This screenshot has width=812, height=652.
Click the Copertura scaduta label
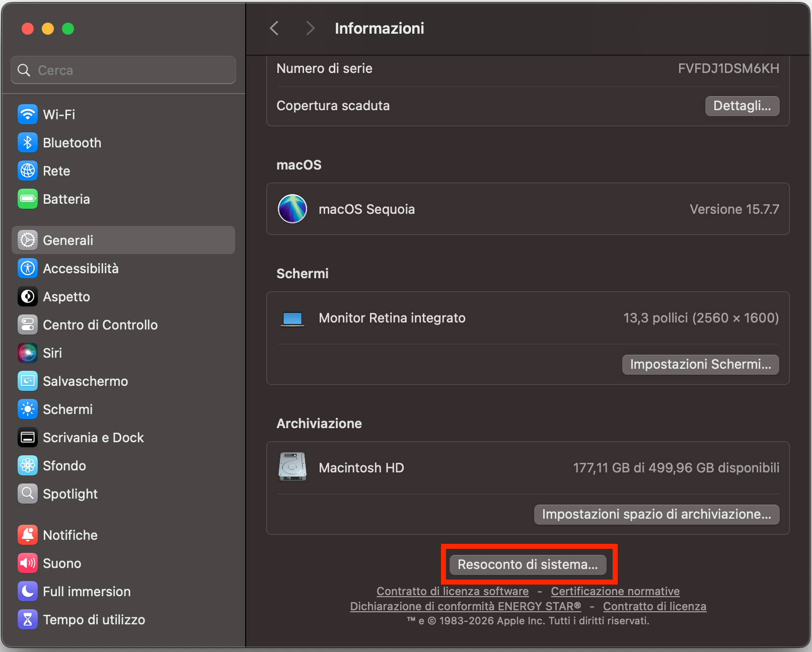pyautogui.click(x=333, y=106)
